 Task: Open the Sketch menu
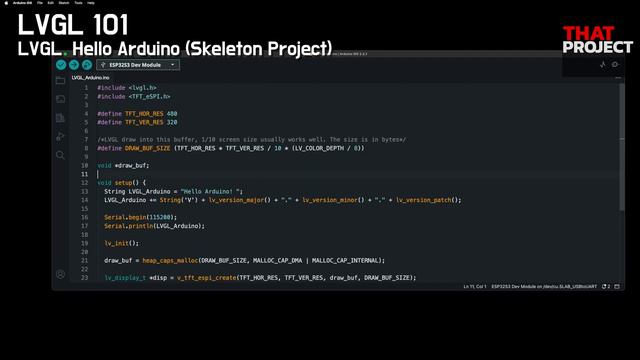coord(64,2)
